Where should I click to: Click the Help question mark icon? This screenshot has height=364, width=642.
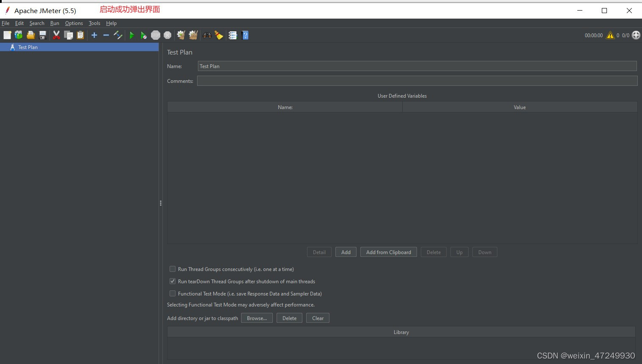(245, 35)
